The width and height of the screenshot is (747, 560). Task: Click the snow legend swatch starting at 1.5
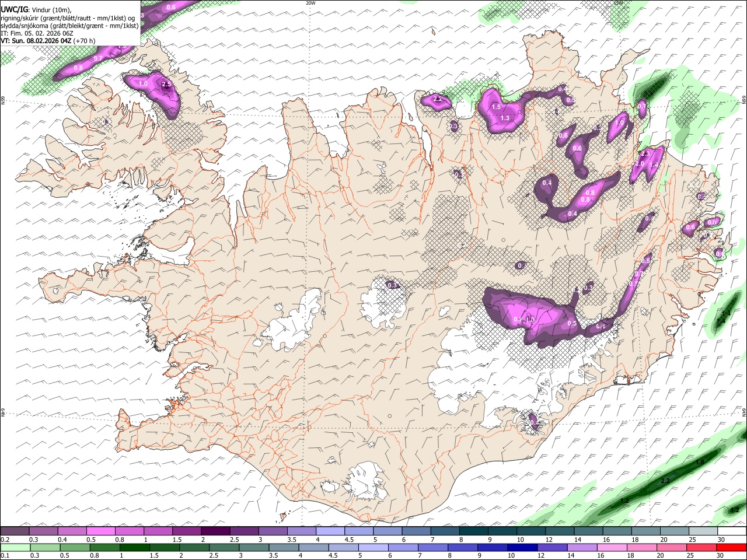click(x=187, y=531)
